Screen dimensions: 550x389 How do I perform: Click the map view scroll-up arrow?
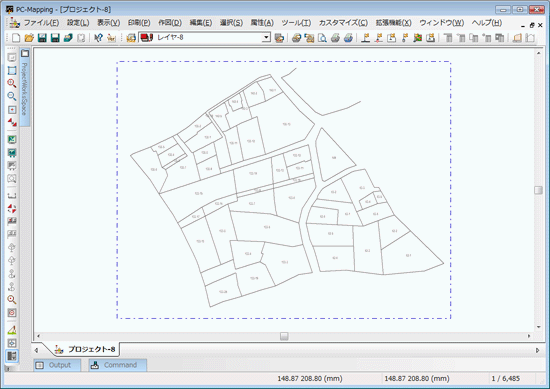click(538, 53)
